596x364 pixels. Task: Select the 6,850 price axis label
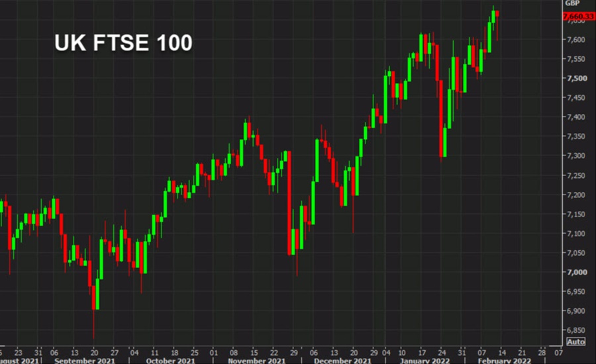click(576, 330)
